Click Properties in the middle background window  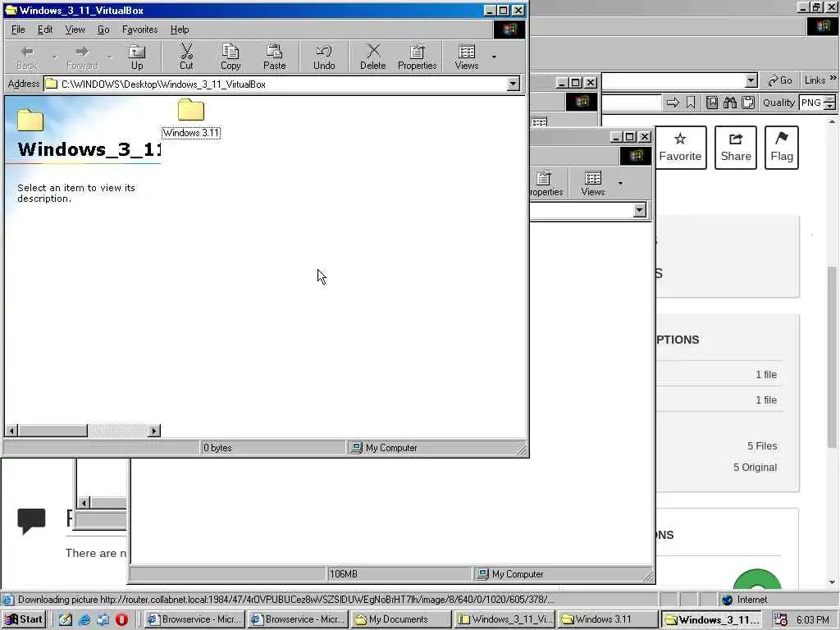(x=546, y=183)
